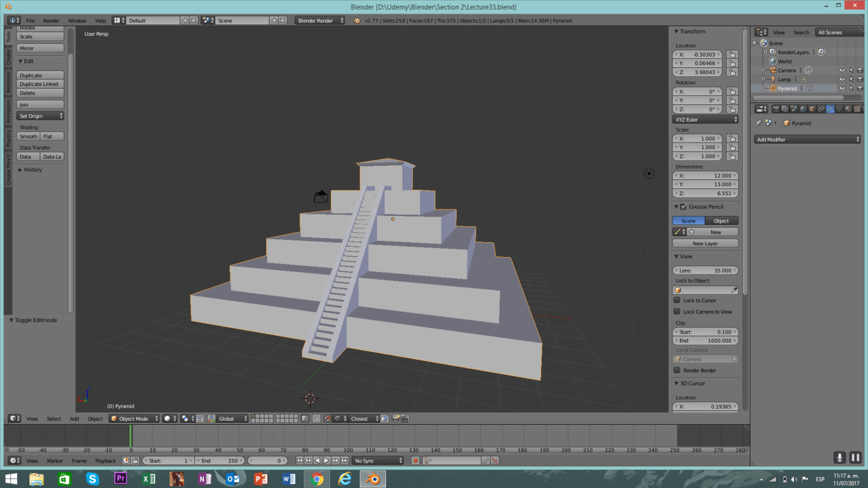Click the Duplicate Linked button
Screen dimensions: 868x488
click(40, 84)
